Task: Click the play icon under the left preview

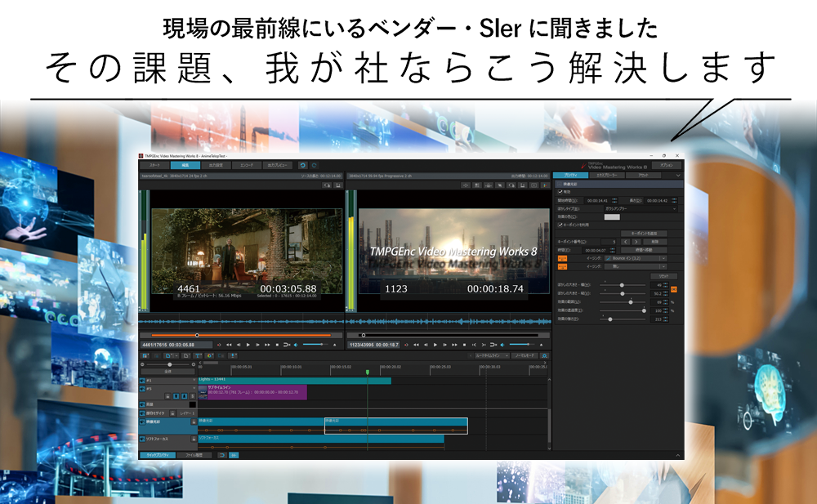Action: coord(248,344)
